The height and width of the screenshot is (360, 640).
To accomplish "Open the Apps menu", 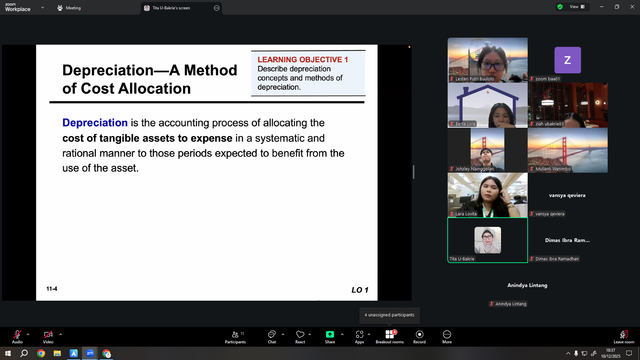I will 359,337.
